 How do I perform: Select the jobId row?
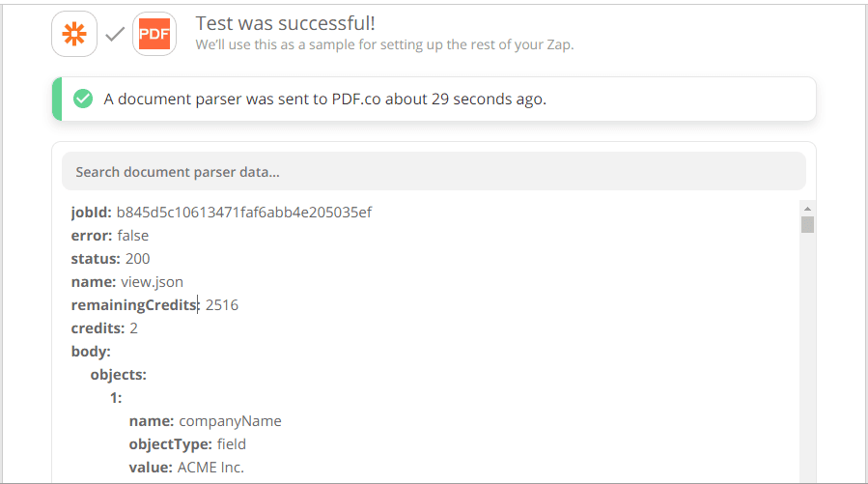221,213
